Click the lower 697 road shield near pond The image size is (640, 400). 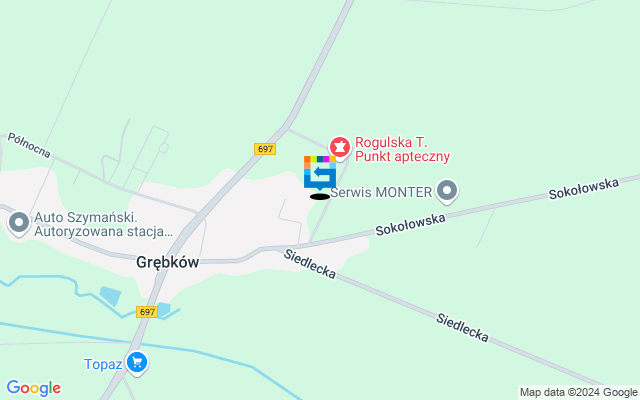coord(147,312)
